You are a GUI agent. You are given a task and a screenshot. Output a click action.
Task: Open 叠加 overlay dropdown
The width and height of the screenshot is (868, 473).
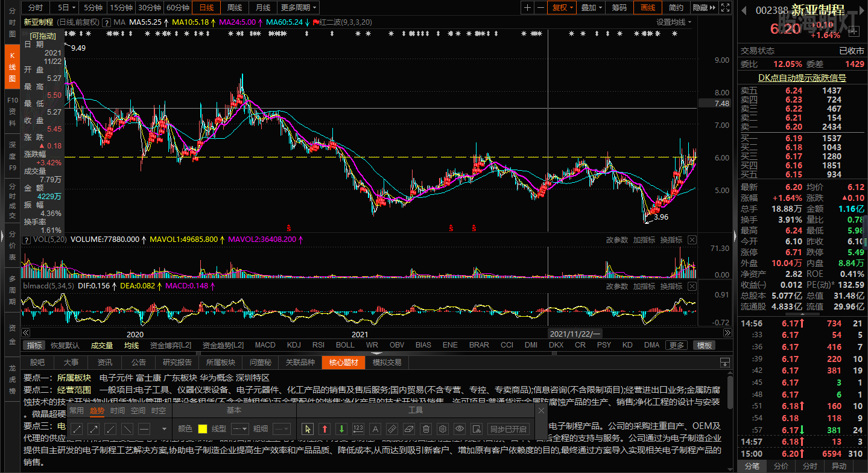click(592, 7)
